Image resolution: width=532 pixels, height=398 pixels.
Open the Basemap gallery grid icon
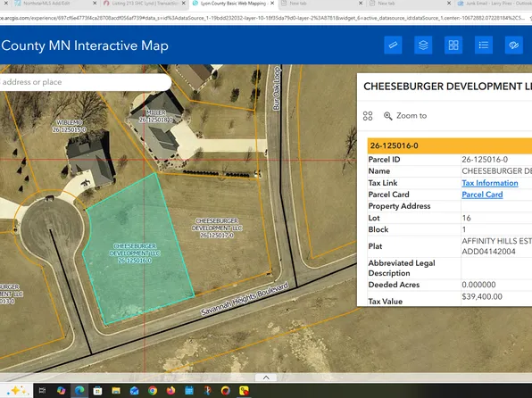coord(453,46)
